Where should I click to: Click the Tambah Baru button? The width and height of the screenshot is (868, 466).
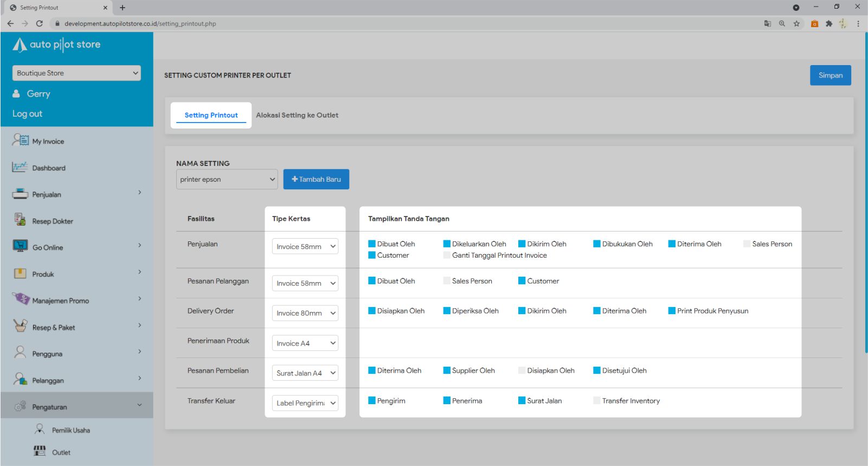pyautogui.click(x=316, y=180)
